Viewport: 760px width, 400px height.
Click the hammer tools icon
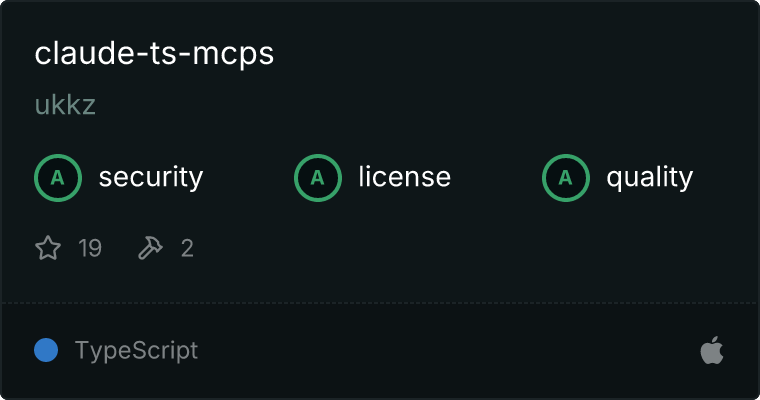(x=150, y=248)
